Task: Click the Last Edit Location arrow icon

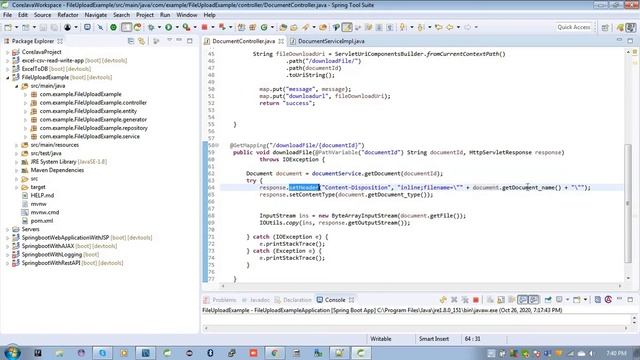Action: pos(438,27)
